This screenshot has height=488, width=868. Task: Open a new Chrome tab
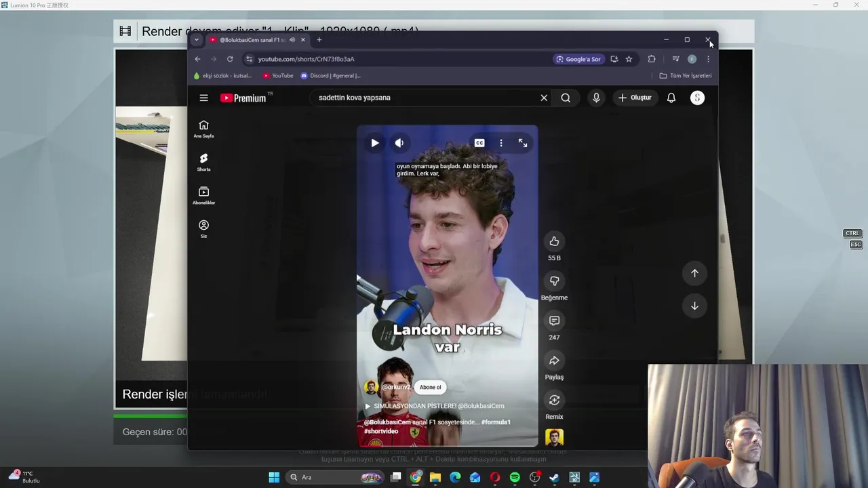tap(319, 40)
